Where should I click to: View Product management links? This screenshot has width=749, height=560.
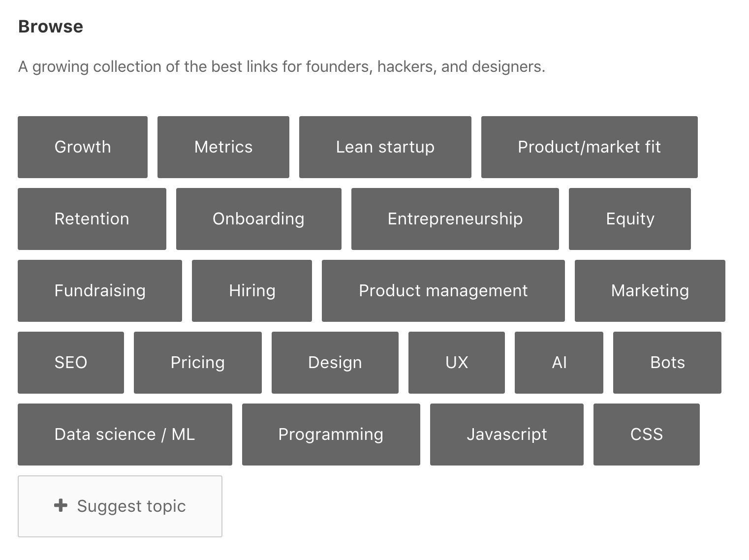[443, 291]
